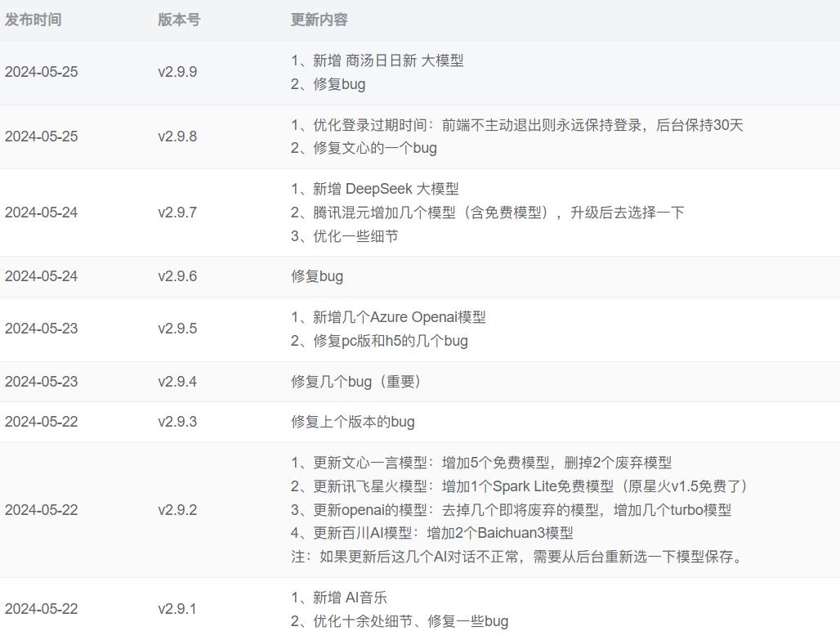Select version cell v2.9.7

(x=177, y=213)
